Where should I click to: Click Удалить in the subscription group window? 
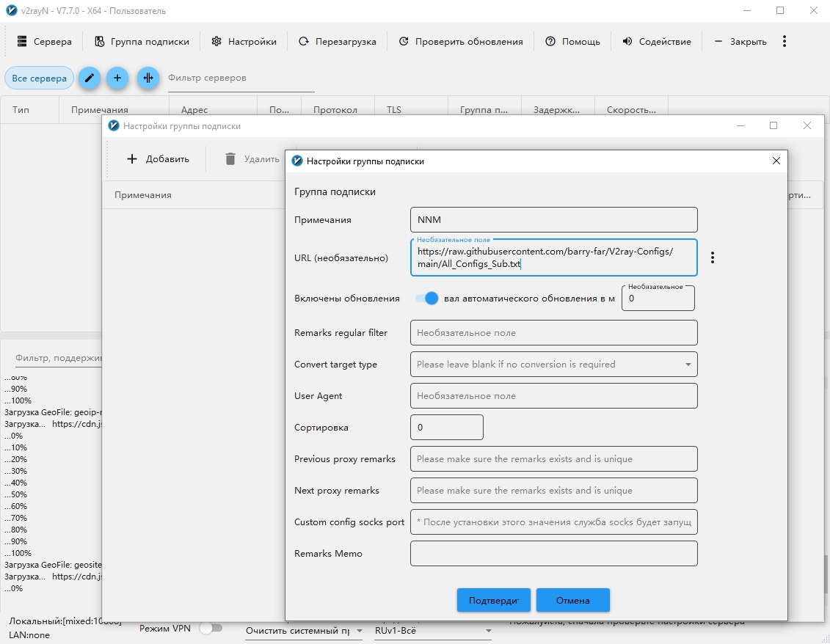click(x=252, y=158)
